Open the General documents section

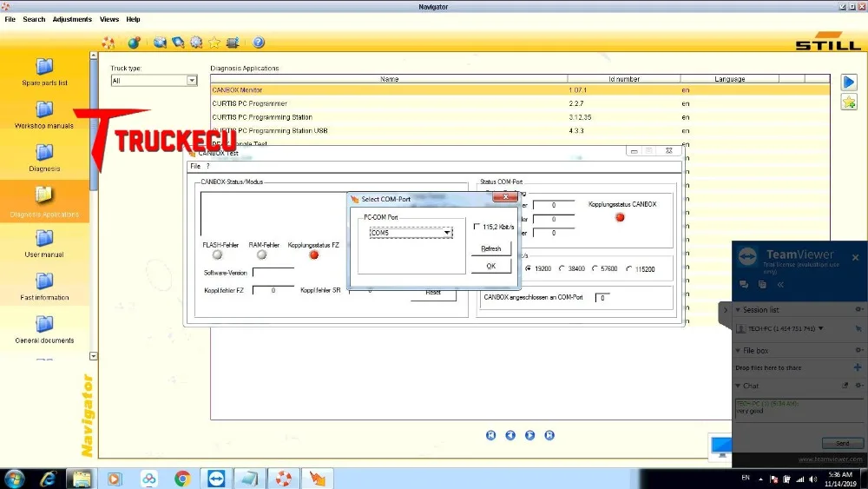pyautogui.click(x=44, y=329)
